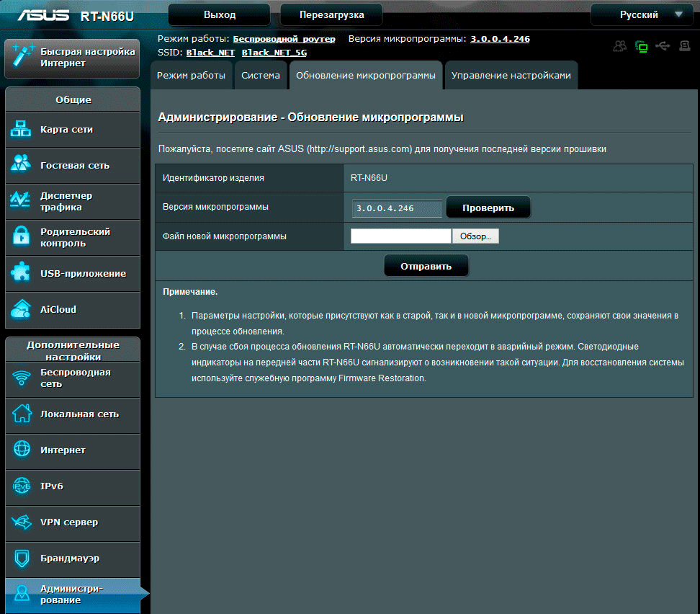Image resolution: width=700 pixels, height=614 pixels.
Task: Click the ASUS logo
Action: click(43, 16)
